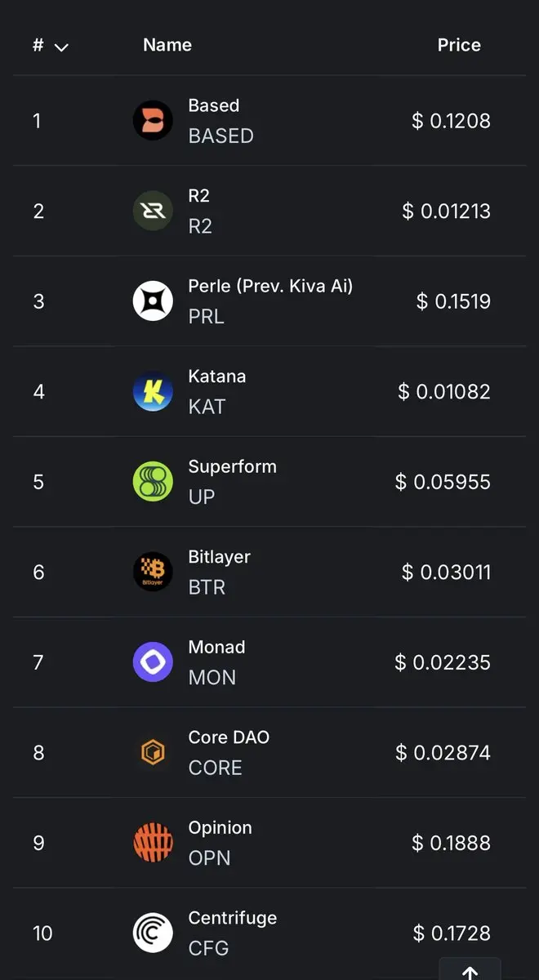Click the Bitlayer orange logo icon
Viewport: 539px width, 980px height.
point(153,572)
